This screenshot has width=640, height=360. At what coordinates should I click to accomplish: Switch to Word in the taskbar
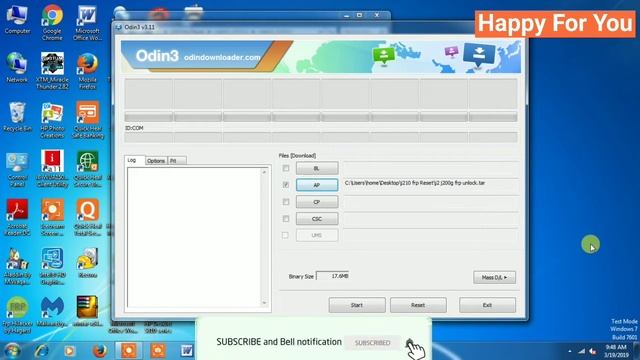(x=187, y=351)
